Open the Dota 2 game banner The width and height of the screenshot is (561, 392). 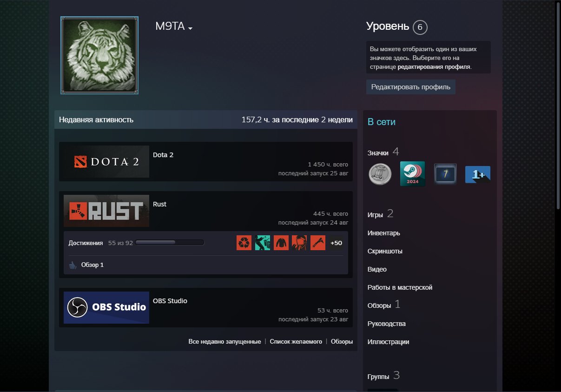[106, 161]
